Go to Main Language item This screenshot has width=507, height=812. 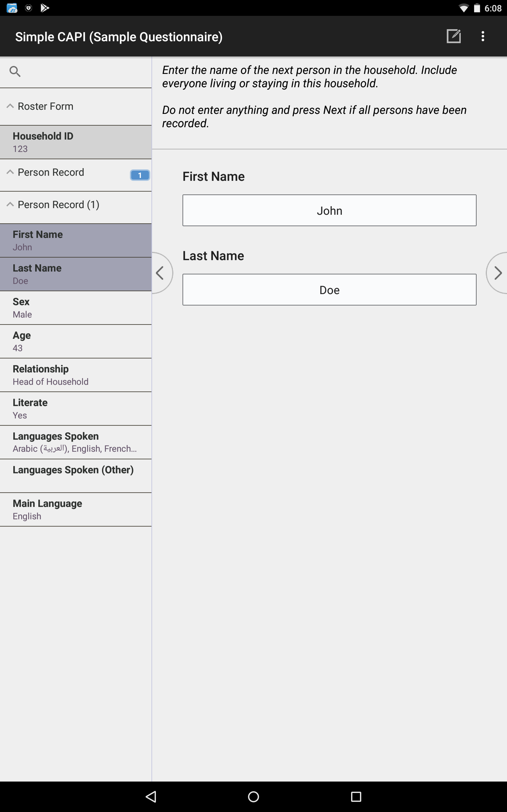pos(76,509)
